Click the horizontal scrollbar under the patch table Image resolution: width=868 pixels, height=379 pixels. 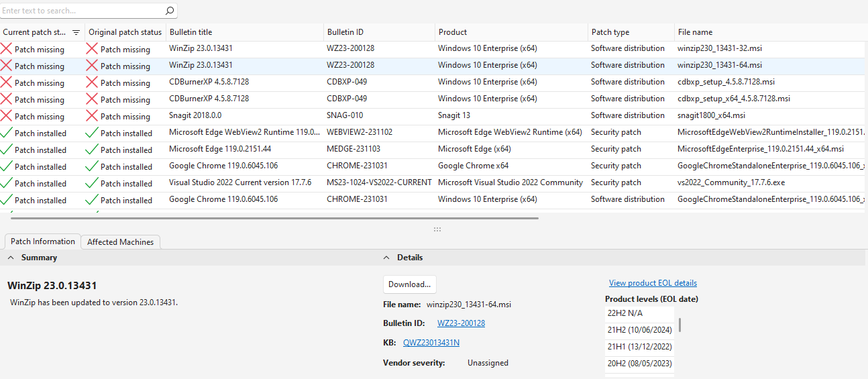[x=274, y=217]
